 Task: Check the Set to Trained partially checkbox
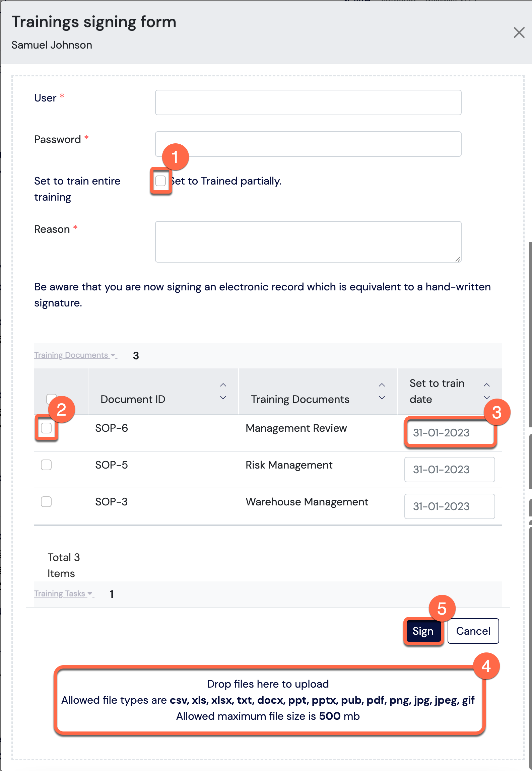[x=160, y=181]
